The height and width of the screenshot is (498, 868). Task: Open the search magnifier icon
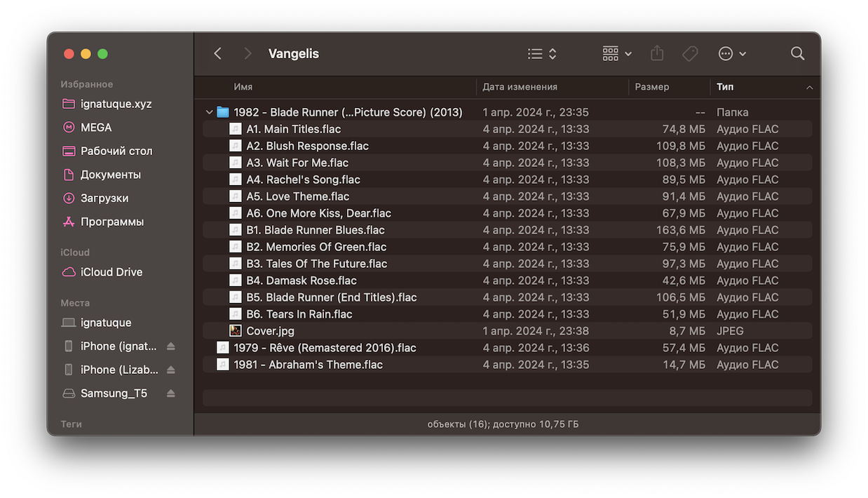pyautogui.click(x=797, y=53)
